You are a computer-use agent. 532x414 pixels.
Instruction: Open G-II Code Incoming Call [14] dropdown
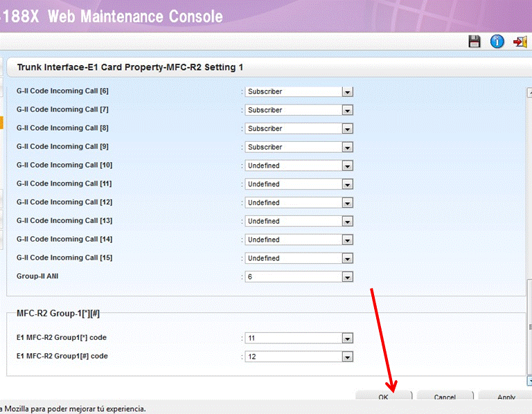(x=348, y=240)
